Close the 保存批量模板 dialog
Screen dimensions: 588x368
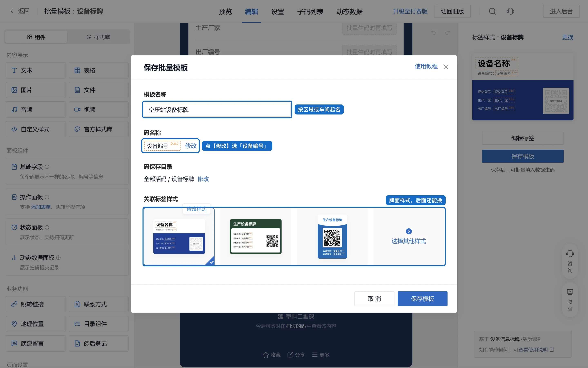click(446, 67)
